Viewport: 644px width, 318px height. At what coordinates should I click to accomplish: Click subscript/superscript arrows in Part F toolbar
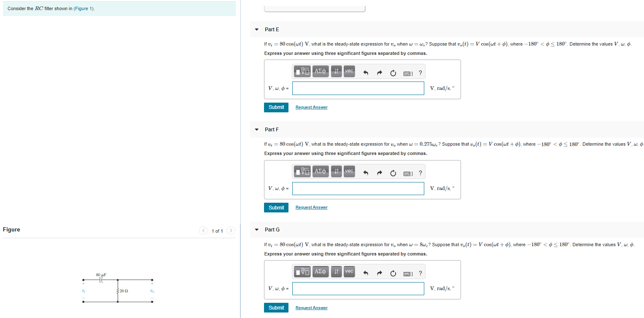(336, 171)
